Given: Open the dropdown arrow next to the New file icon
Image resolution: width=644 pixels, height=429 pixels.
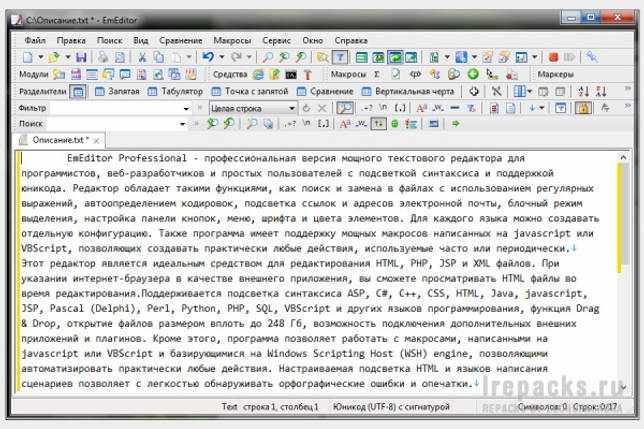Looking at the screenshot, I should coord(41,57).
